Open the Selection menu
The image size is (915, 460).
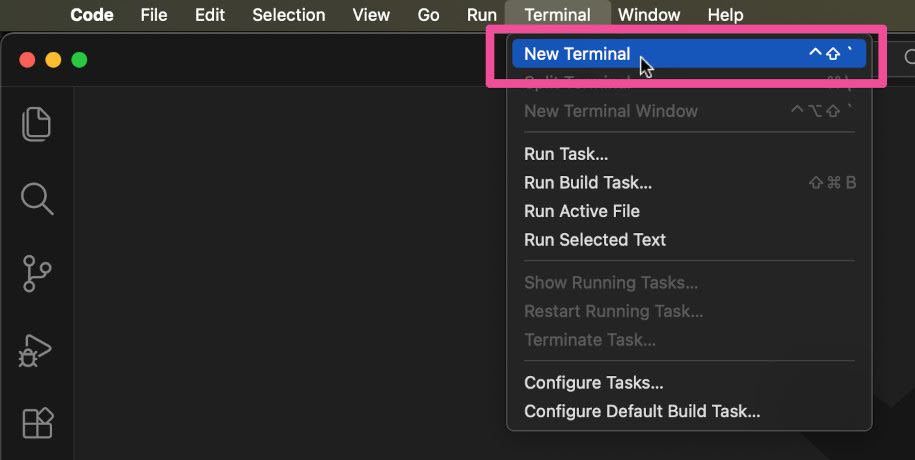click(288, 15)
